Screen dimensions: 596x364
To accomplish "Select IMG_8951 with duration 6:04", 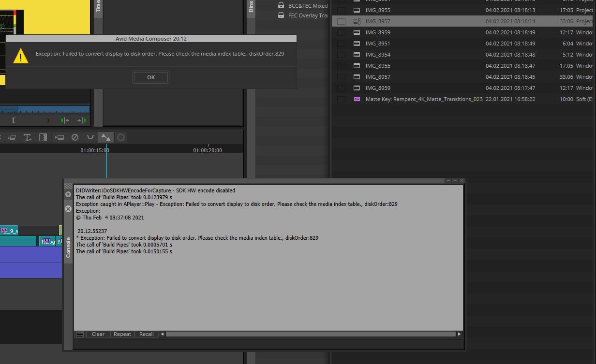I will point(463,44).
